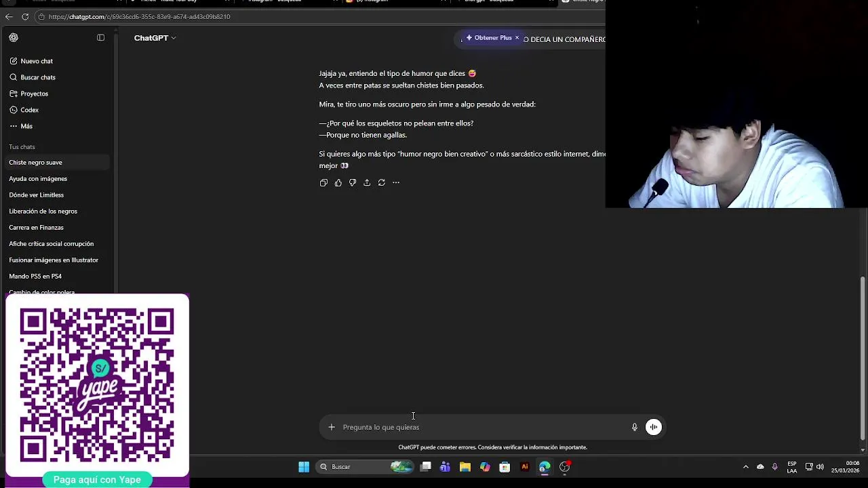Click the browser back arrow
This screenshot has width=868, height=488.
(9, 17)
